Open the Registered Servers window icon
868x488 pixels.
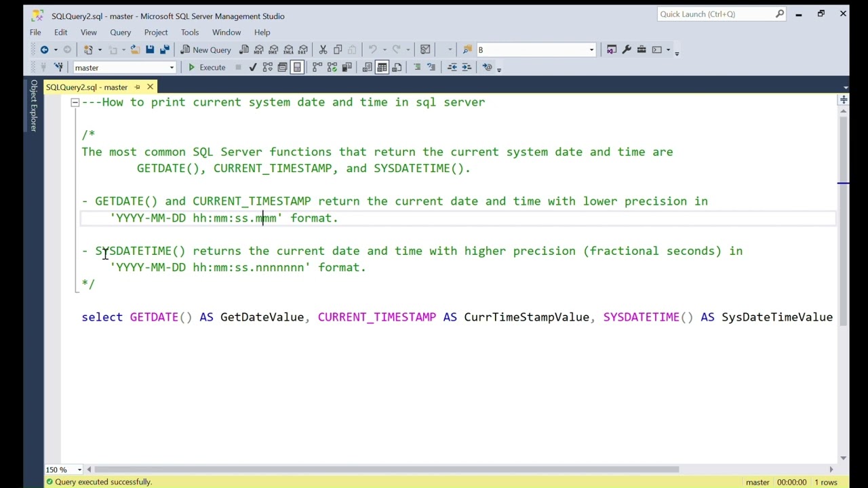point(612,49)
